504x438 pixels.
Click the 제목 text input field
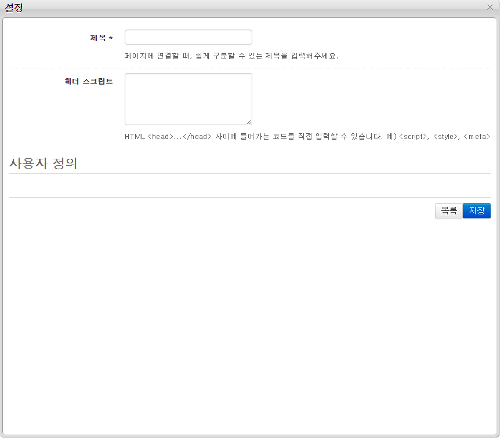click(188, 38)
